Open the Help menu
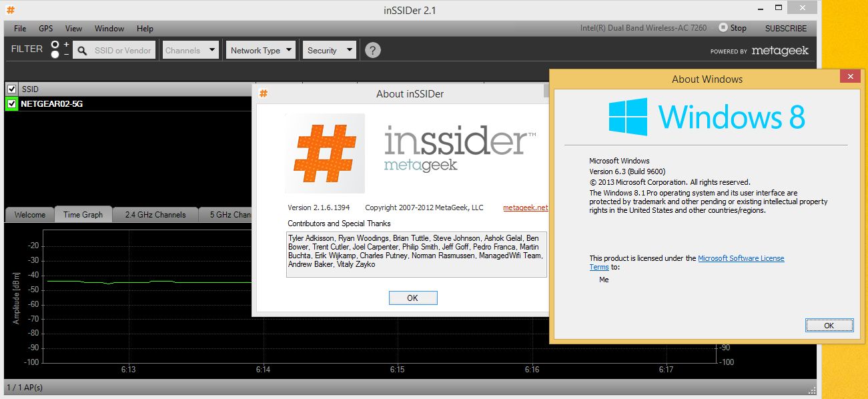The height and width of the screenshot is (399, 868). click(145, 29)
